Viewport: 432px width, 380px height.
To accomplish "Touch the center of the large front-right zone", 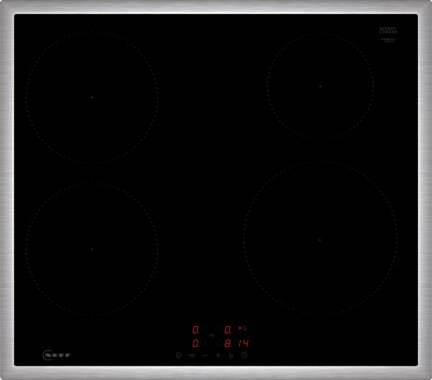I will 320,239.
